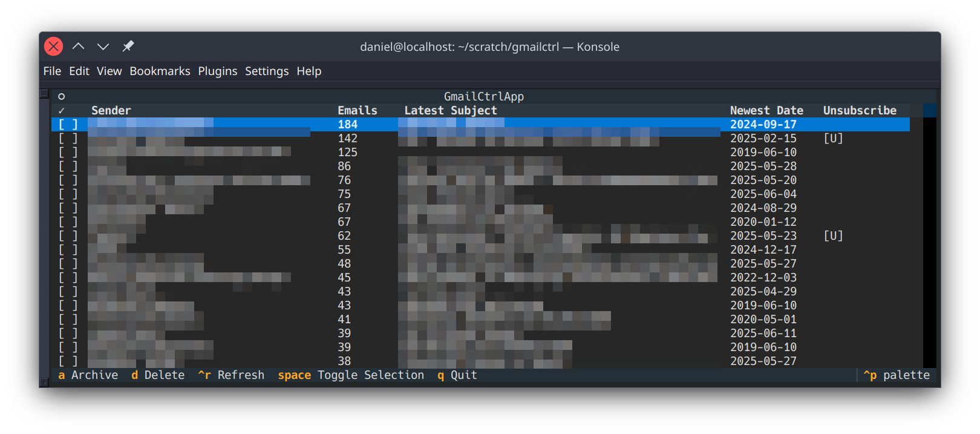Open the Edit menu
Screen dimensions: 980x434
(x=79, y=71)
